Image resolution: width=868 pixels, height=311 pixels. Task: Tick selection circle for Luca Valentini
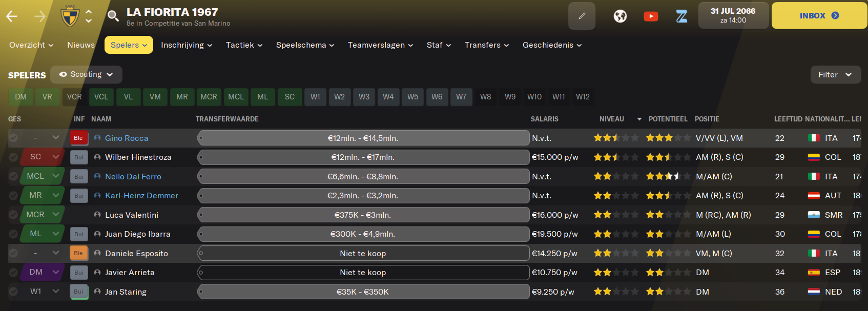tap(13, 215)
